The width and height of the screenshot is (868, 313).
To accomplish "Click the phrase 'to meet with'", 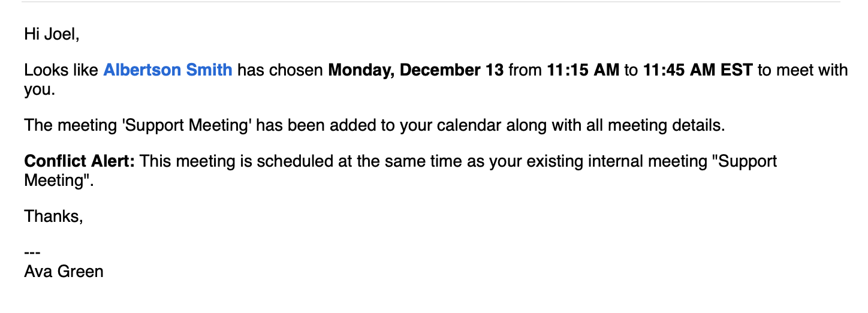I will 803,70.
